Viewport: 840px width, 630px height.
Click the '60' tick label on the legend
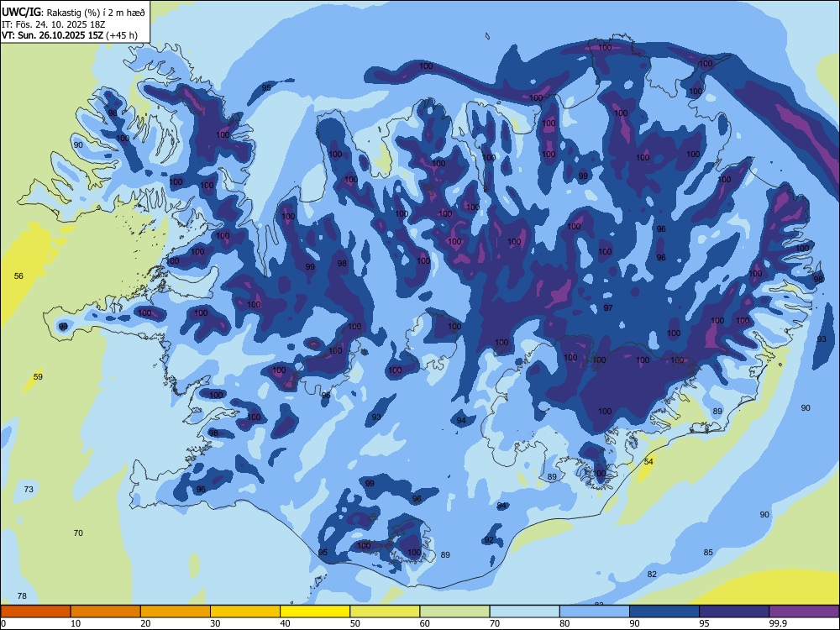425,623
